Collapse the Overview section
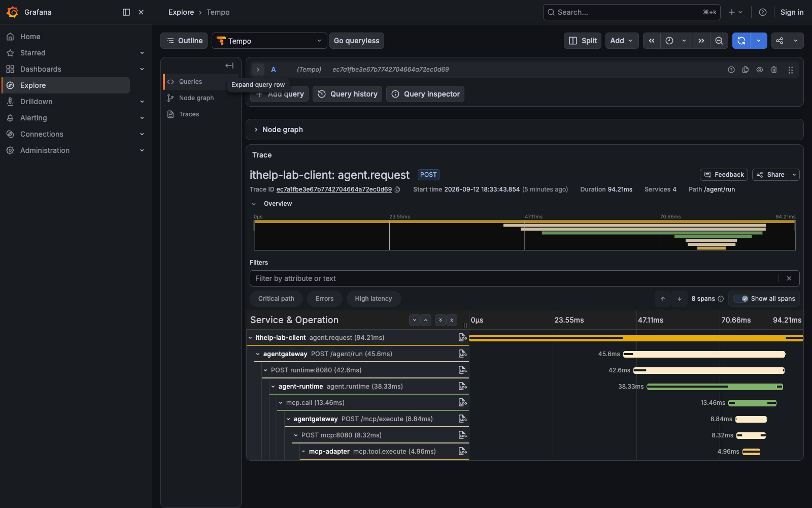This screenshot has width=812, height=508. tap(254, 204)
